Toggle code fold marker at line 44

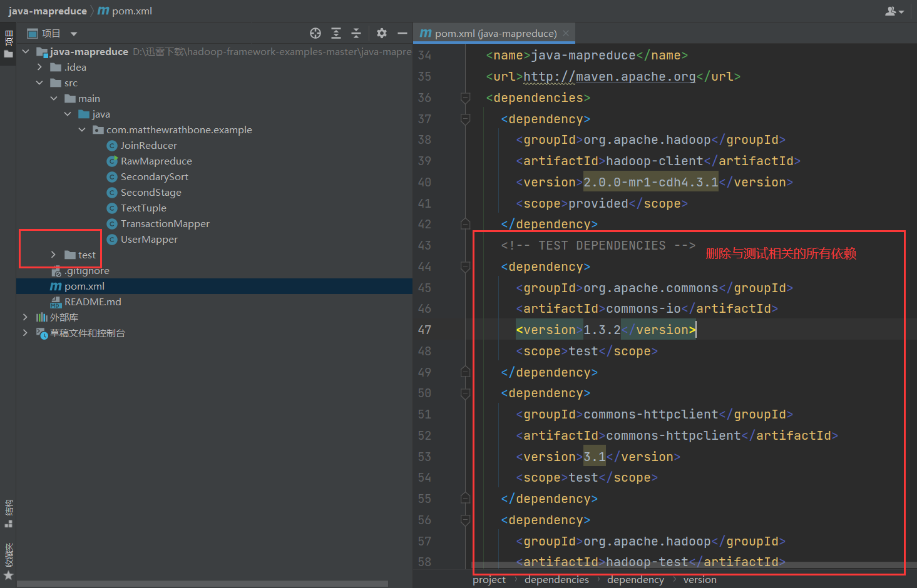pos(465,267)
